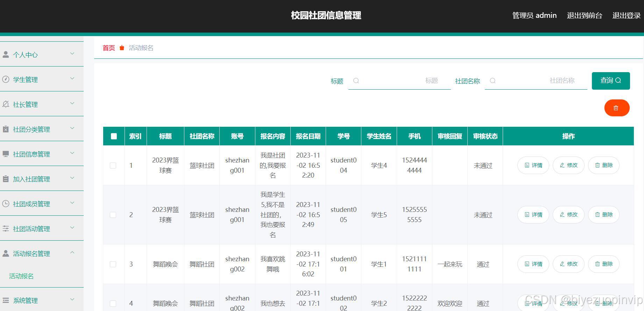Image resolution: width=644 pixels, height=311 pixels.
Task: Check the row for 学生4
Action: (x=113, y=165)
